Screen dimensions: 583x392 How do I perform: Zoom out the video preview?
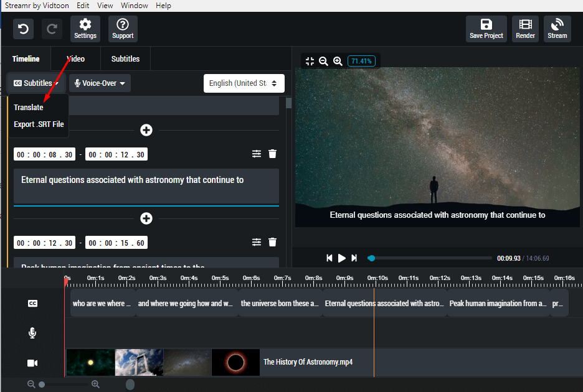pyautogui.click(x=323, y=61)
